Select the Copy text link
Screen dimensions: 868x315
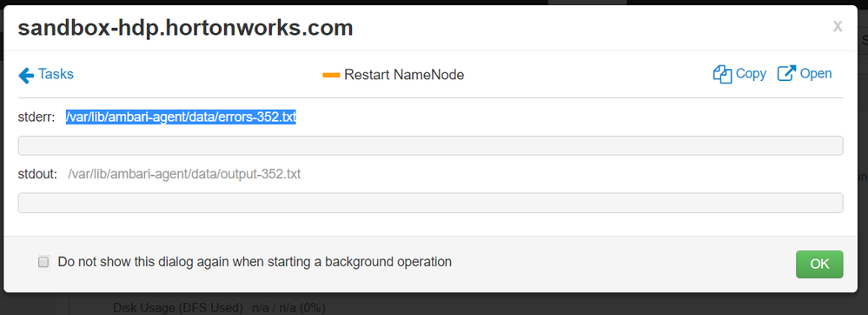pos(751,73)
